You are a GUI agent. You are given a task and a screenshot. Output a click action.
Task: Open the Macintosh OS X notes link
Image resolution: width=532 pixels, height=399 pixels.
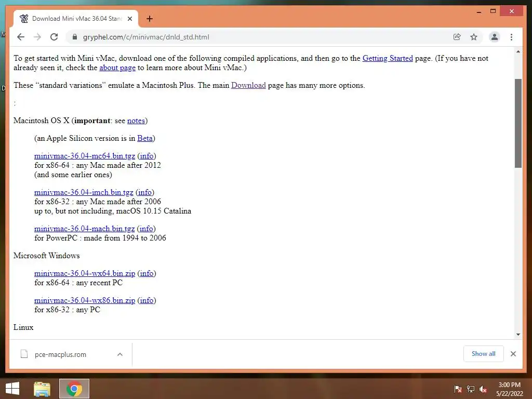point(136,121)
